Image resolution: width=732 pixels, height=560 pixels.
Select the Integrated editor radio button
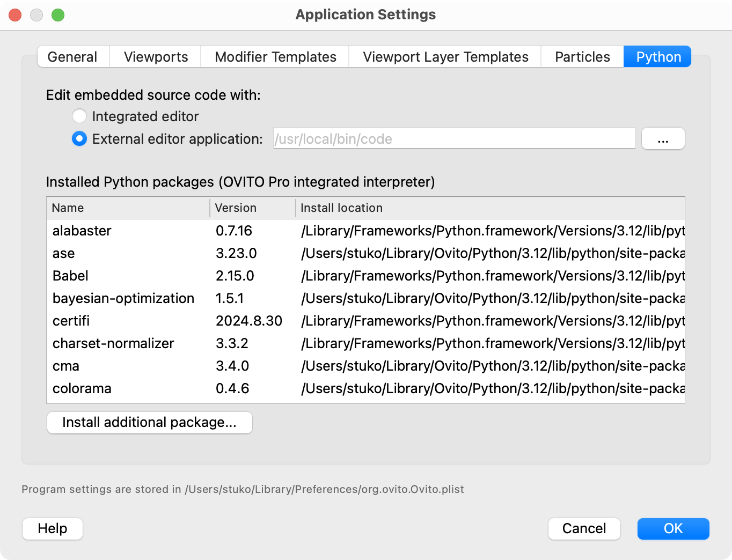coord(79,116)
